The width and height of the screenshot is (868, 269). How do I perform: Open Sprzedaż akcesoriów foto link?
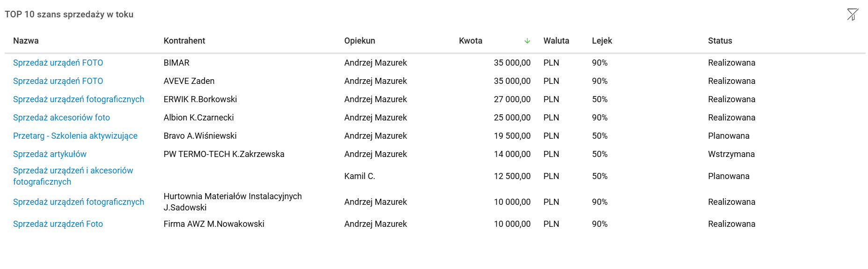[x=61, y=118]
